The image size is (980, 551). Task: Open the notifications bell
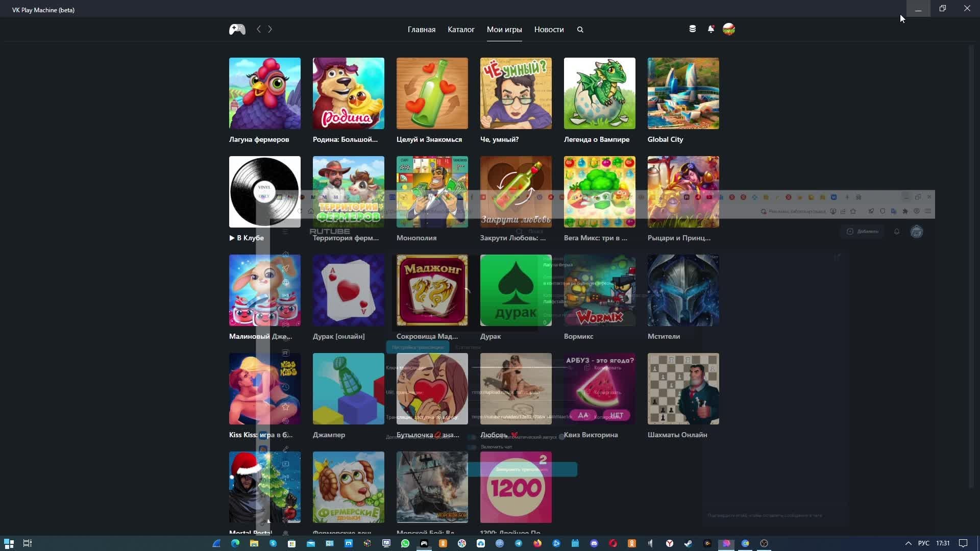(710, 29)
